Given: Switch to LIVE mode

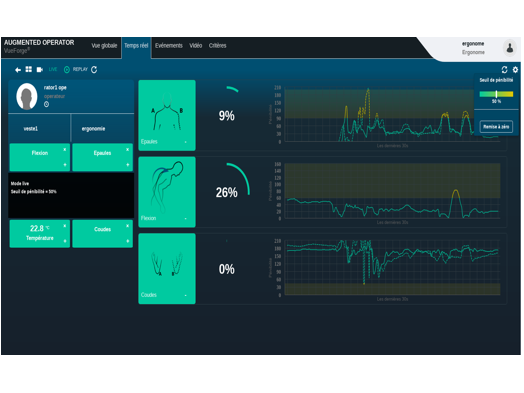Looking at the screenshot, I should 53,69.
